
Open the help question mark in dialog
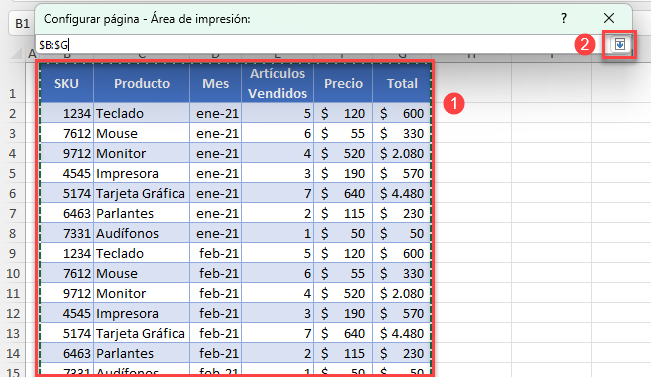pyautogui.click(x=563, y=18)
